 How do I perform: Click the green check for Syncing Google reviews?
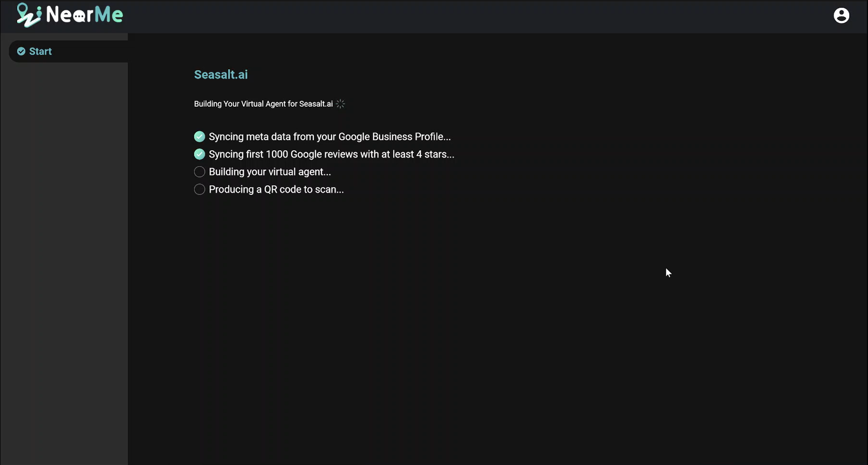[x=200, y=154]
